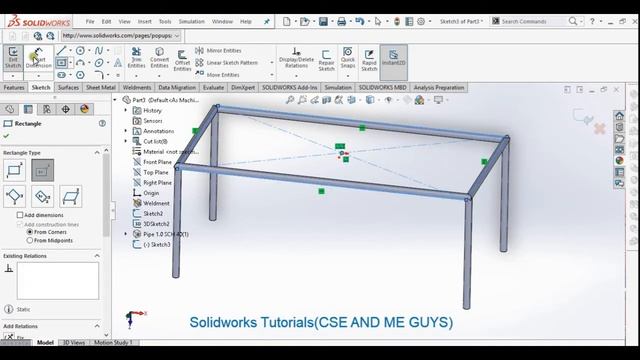Switch to the Evaluate tab

pos(213,87)
